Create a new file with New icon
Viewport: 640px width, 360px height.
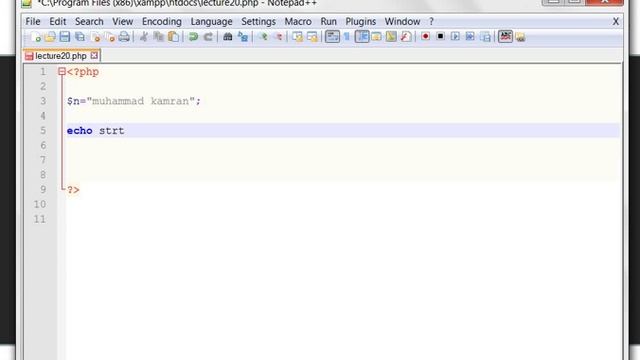(x=36, y=37)
